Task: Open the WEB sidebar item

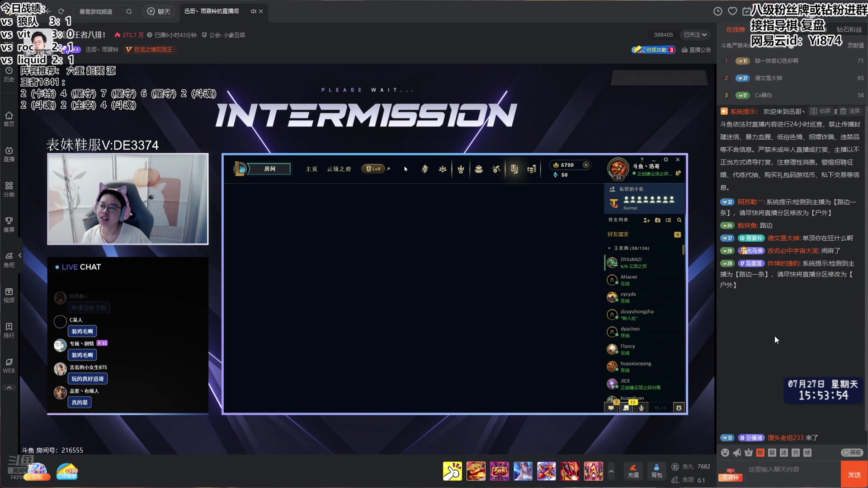Action: click(x=9, y=366)
